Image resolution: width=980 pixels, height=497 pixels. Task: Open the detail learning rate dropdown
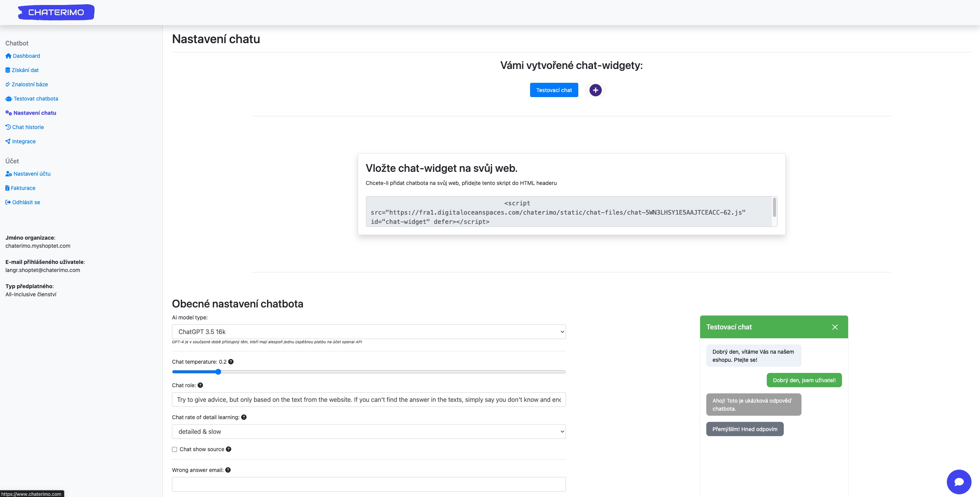369,432
